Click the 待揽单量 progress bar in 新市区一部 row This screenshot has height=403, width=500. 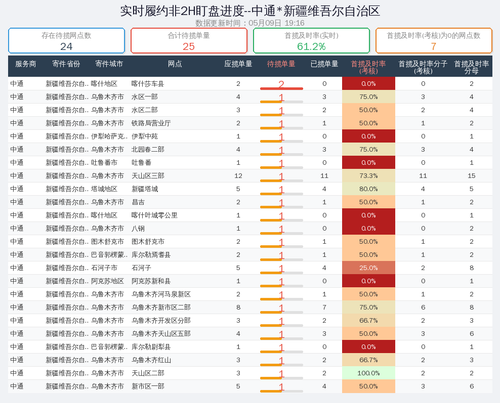point(281,391)
